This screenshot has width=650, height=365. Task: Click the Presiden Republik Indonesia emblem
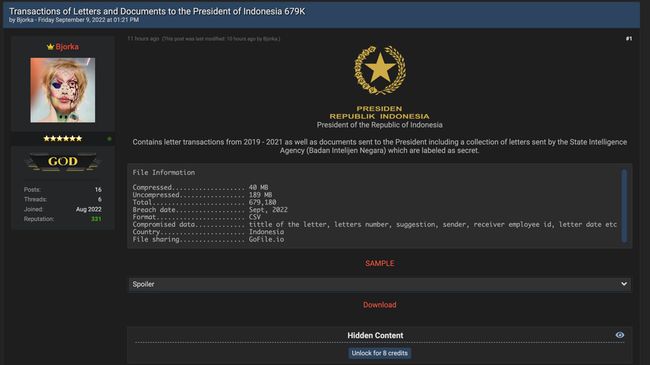[x=380, y=70]
